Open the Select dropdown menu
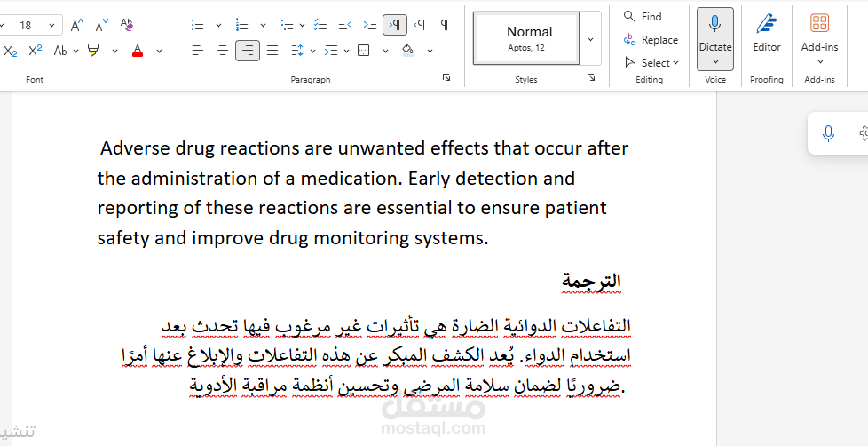Viewport: 868px width, 446px height. coord(651,62)
